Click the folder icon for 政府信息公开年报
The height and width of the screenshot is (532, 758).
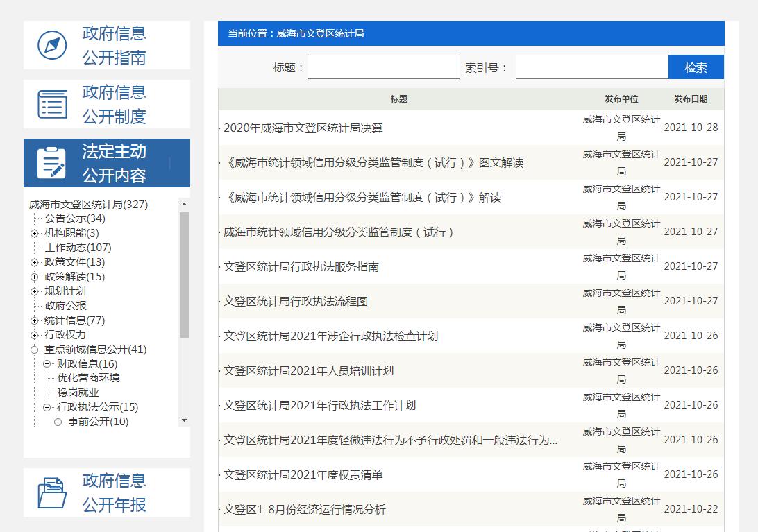coord(52,492)
